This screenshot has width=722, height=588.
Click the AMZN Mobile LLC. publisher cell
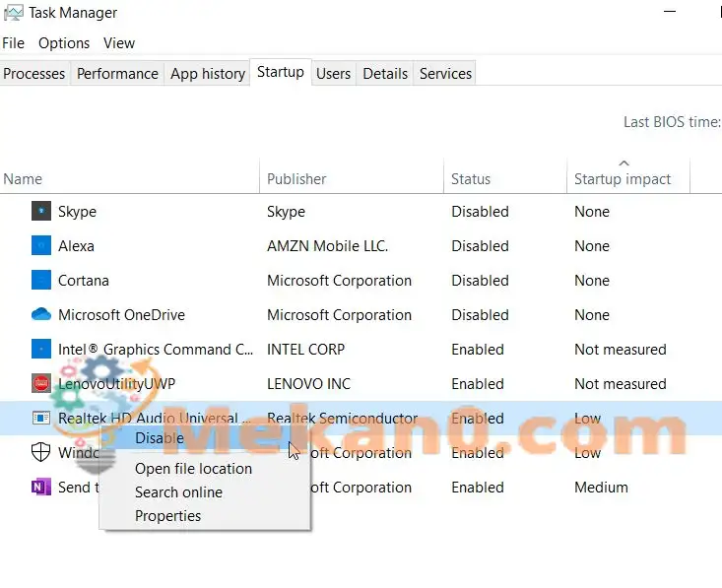coord(327,245)
